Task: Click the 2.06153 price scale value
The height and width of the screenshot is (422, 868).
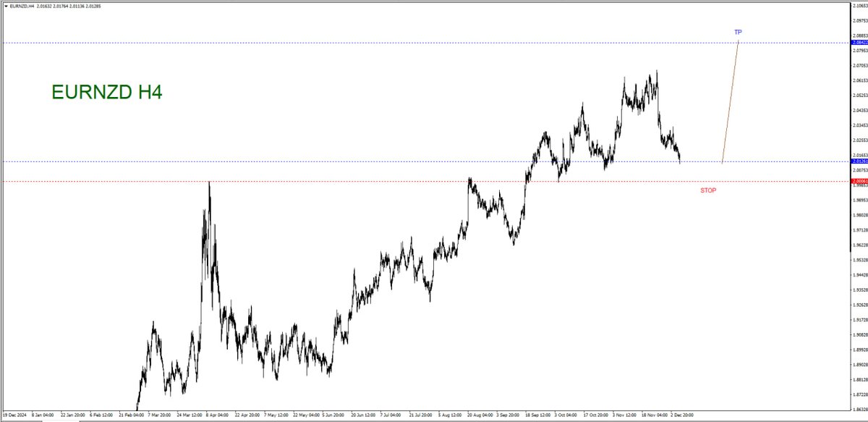Action: 861,80
